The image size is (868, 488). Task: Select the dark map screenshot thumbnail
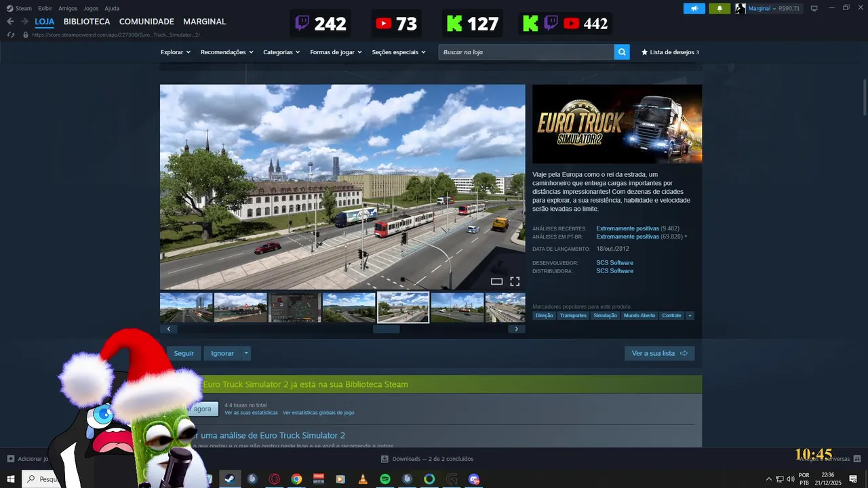[294, 308]
